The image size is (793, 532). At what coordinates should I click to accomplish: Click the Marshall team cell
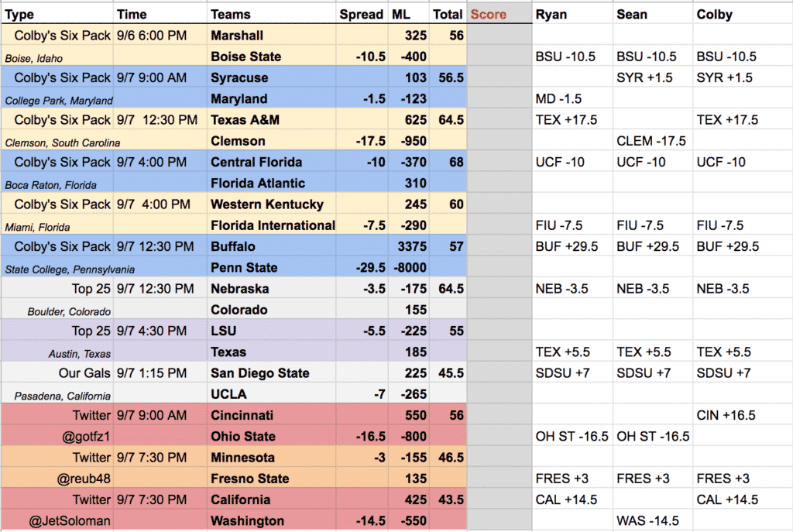pyautogui.click(x=272, y=36)
